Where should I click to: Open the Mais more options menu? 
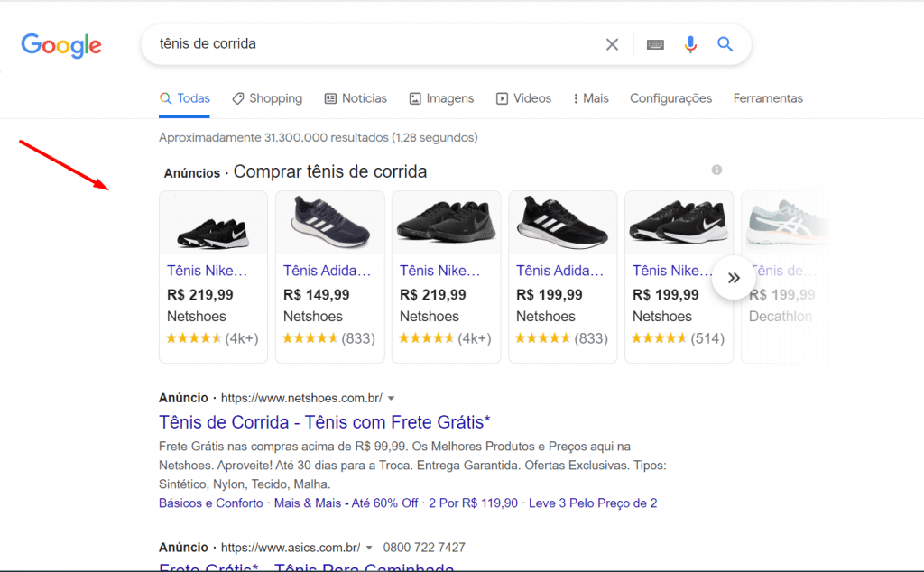pyautogui.click(x=591, y=98)
